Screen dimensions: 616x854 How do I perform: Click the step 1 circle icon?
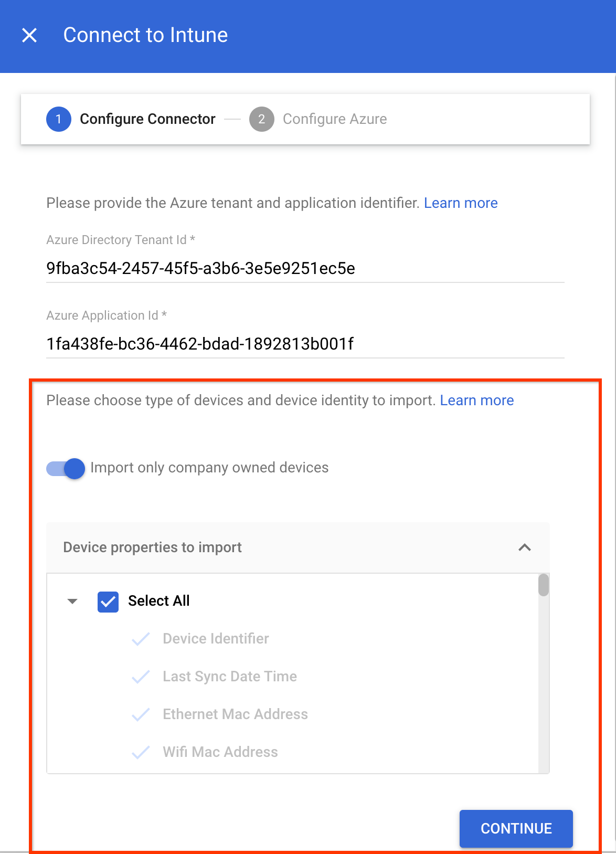pos(59,119)
